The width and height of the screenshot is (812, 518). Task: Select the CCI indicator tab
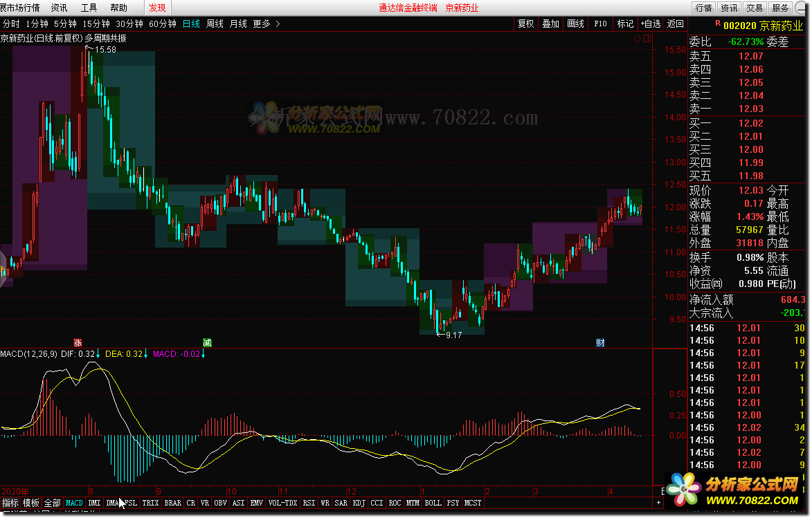coord(377,503)
